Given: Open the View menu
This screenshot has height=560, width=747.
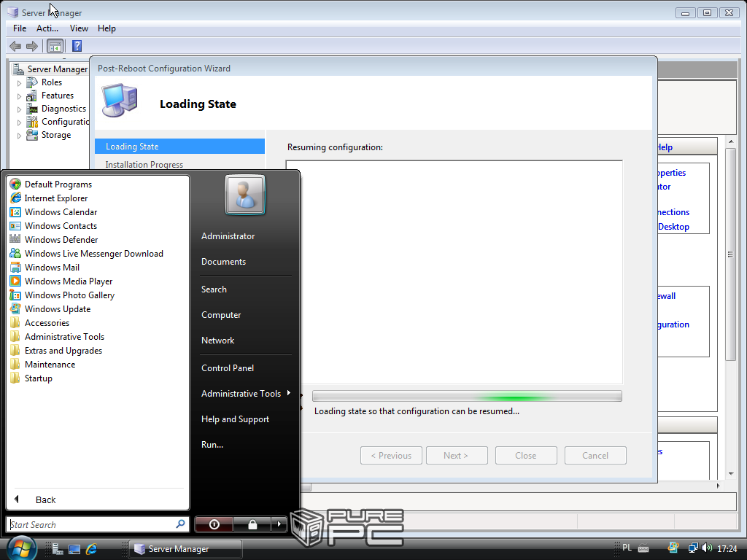Looking at the screenshot, I should click(79, 28).
